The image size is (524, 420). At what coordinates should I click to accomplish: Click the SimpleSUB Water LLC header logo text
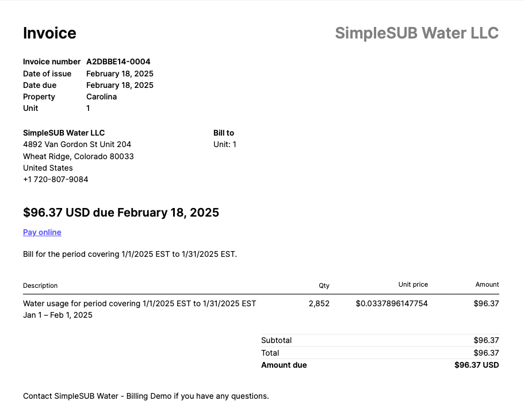pyautogui.click(x=416, y=33)
